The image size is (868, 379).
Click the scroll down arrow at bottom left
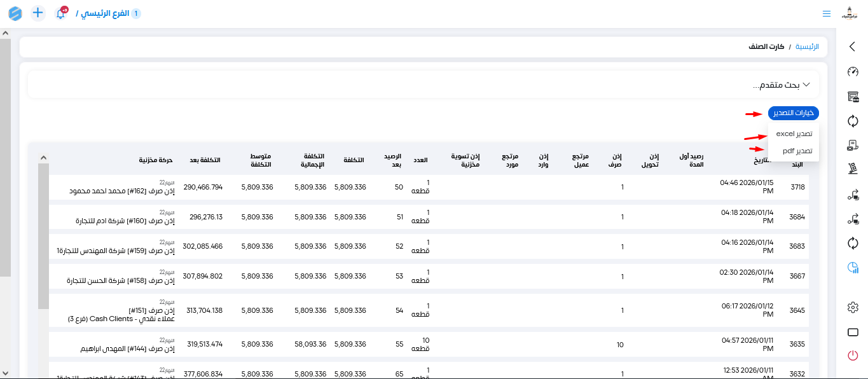coord(5,373)
